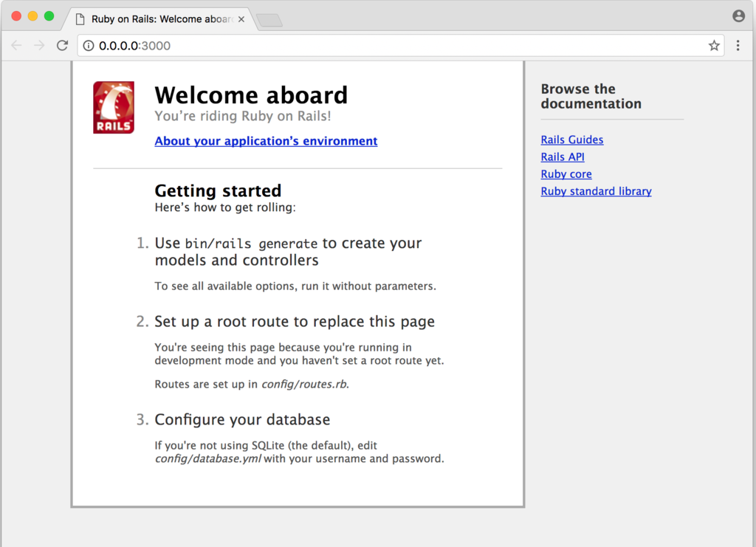
Task: Open the Rails API link
Action: click(x=562, y=156)
